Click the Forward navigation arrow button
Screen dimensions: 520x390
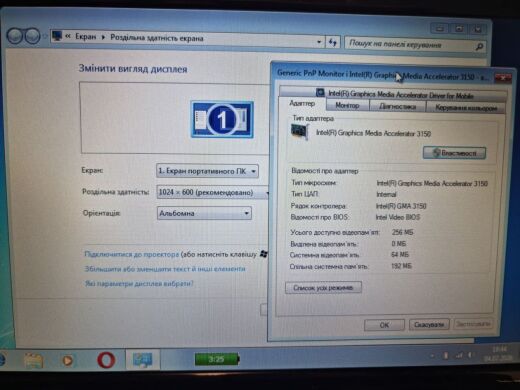(33, 36)
